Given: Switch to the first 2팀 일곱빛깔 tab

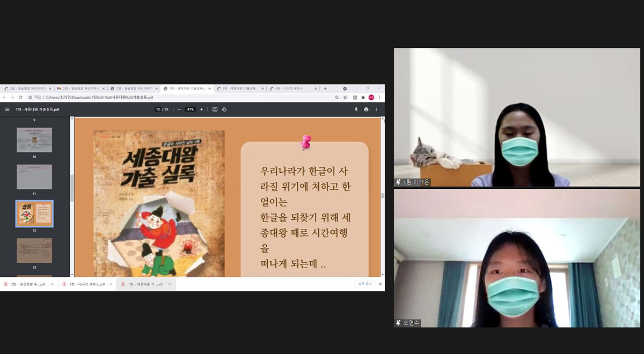Looking at the screenshot, I should pyautogui.click(x=27, y=88).
